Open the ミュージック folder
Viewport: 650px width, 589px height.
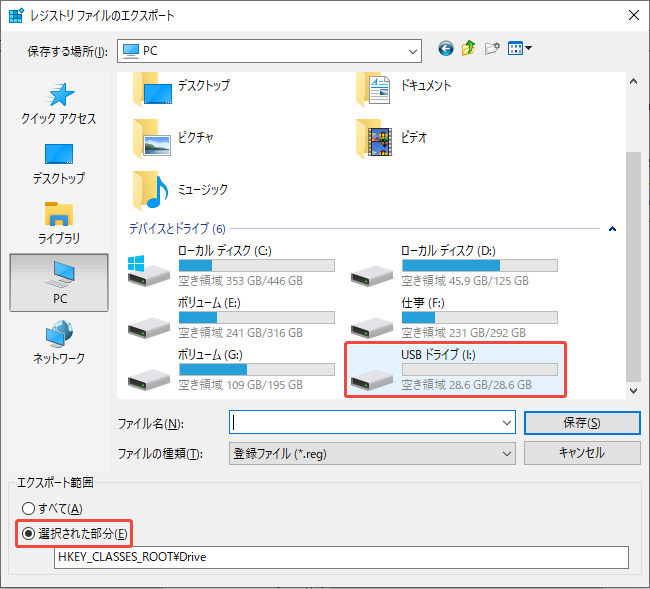(180, 191)
